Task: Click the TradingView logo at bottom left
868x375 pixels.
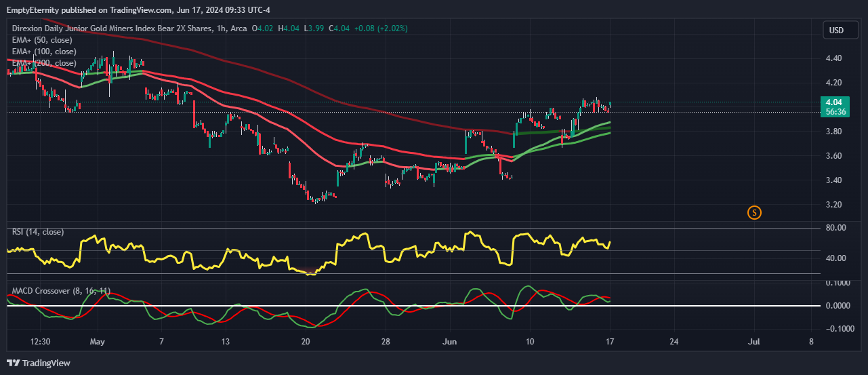Action: tap(39, 363)
